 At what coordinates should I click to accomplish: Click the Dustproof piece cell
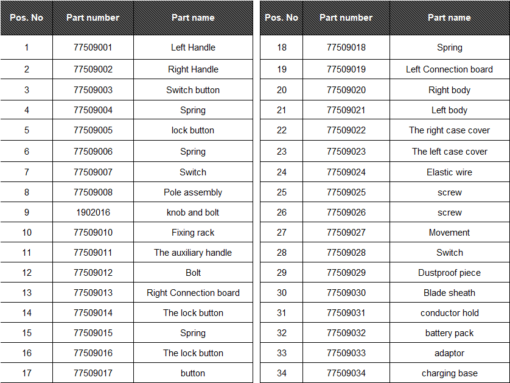[x=449, y=273]
